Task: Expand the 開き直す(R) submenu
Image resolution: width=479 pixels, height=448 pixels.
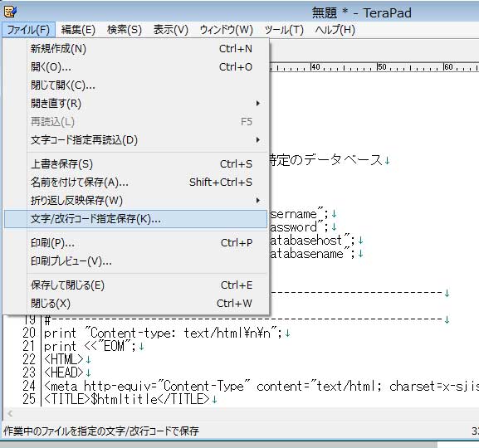Action: point(135,104)
